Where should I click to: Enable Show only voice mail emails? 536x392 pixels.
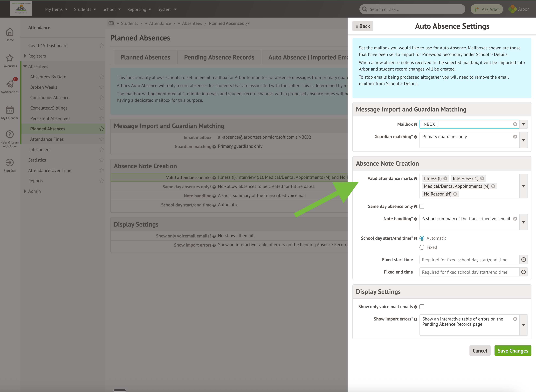pyautogui.click(x=422, y=307)
